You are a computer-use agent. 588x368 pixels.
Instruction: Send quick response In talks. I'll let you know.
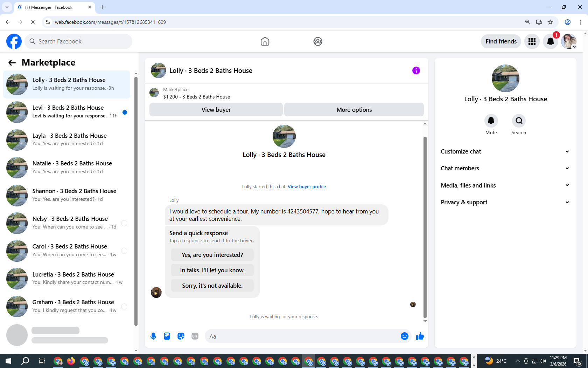coord(212,270)
